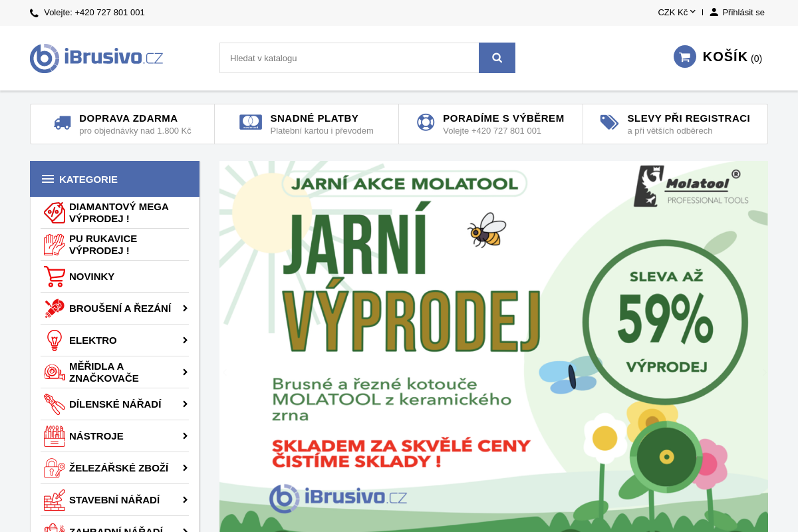Click the iBrusivo.cz logo

click(96, 58)
